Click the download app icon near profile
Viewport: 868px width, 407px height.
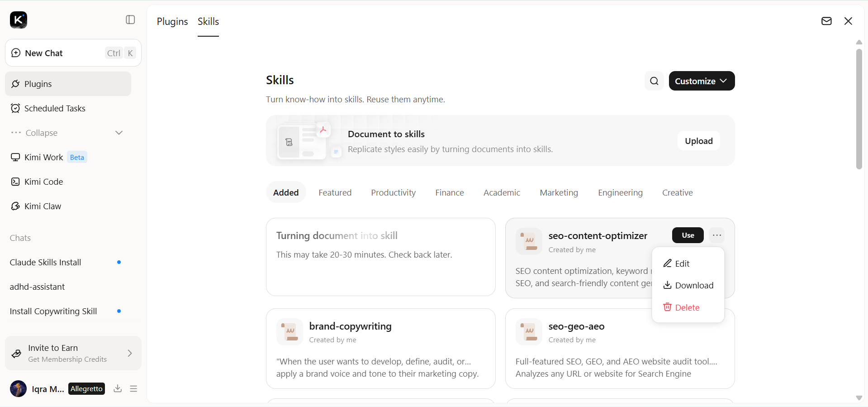tap(118, 388)
